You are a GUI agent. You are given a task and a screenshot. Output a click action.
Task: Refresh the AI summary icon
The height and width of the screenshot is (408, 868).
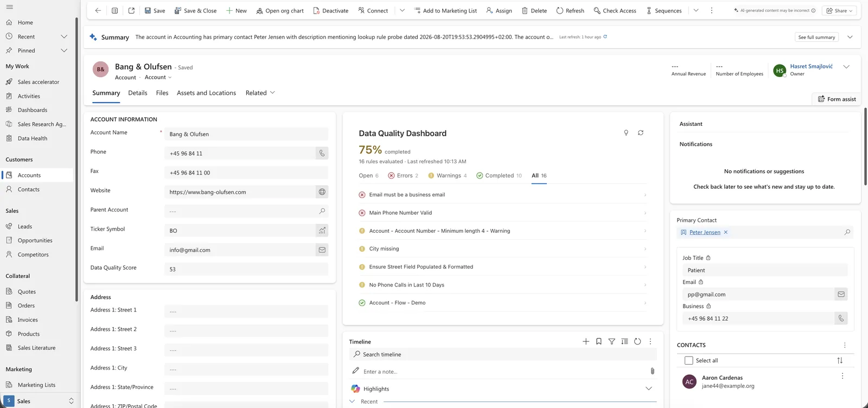point(605,37)
